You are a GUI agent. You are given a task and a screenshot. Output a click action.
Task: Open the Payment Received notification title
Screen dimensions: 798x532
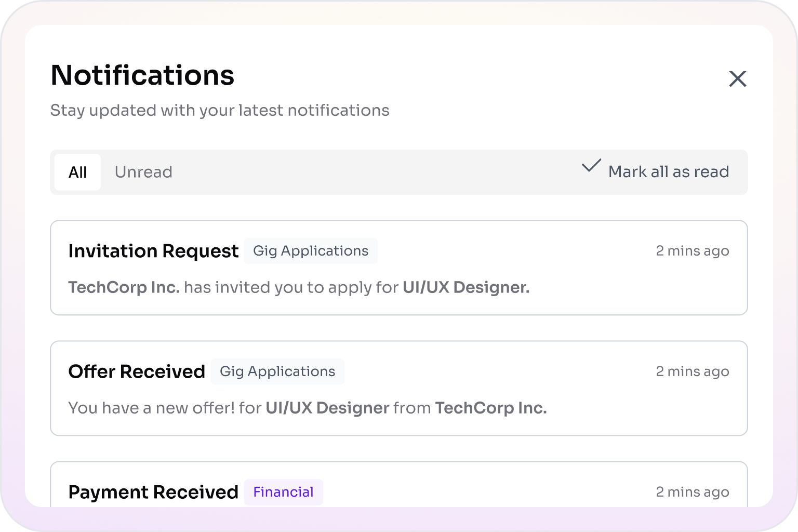click(x=153, y=492)
